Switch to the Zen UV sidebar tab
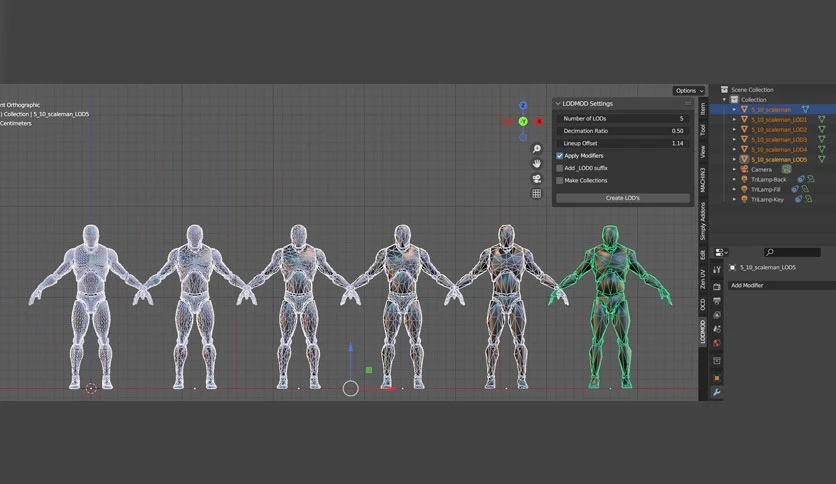 click(703, 278)
